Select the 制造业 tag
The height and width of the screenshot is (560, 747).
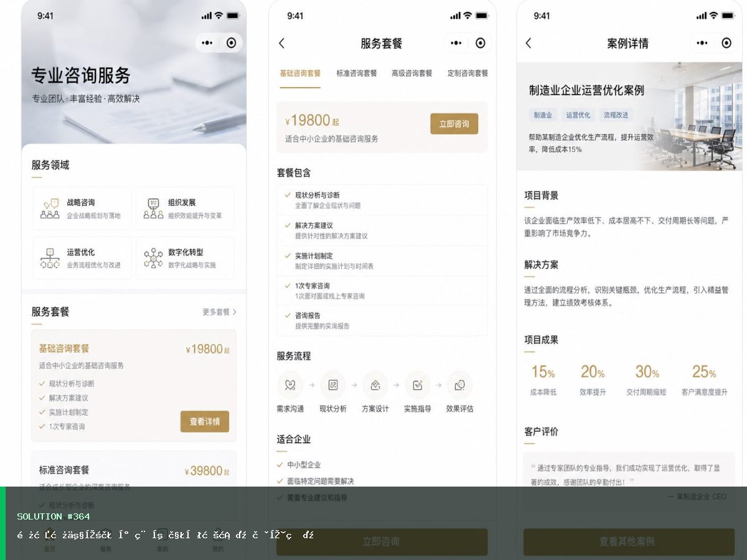coord(543,115)
